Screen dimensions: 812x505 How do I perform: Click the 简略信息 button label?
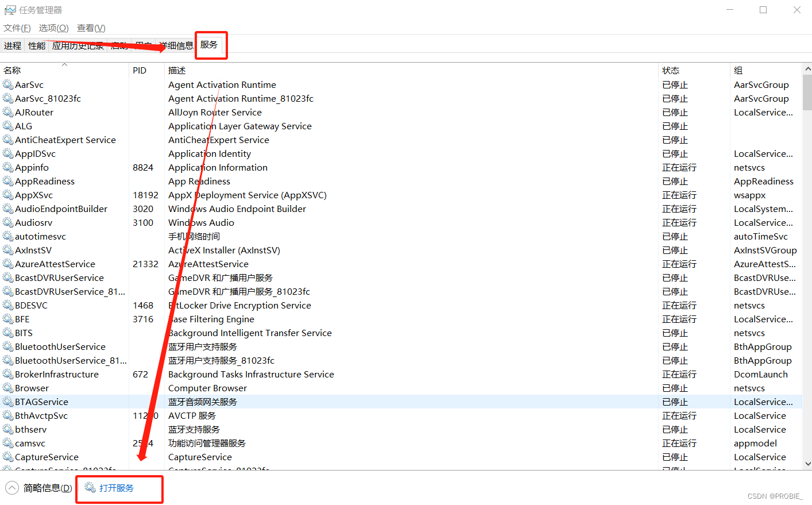point(48,488)
